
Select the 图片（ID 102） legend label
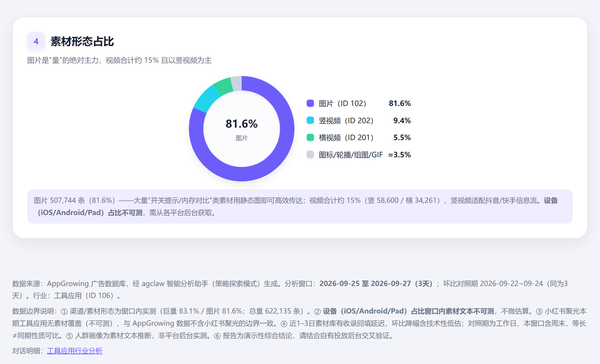[342, 103]
